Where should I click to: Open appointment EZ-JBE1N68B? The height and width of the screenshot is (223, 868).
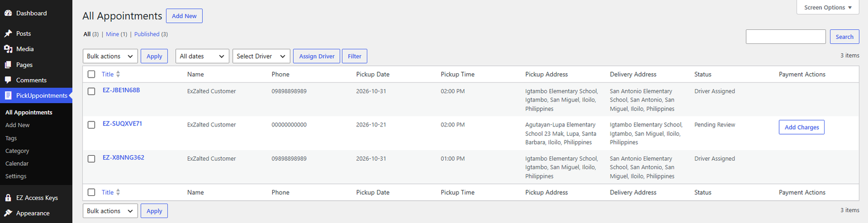[122, 90]
